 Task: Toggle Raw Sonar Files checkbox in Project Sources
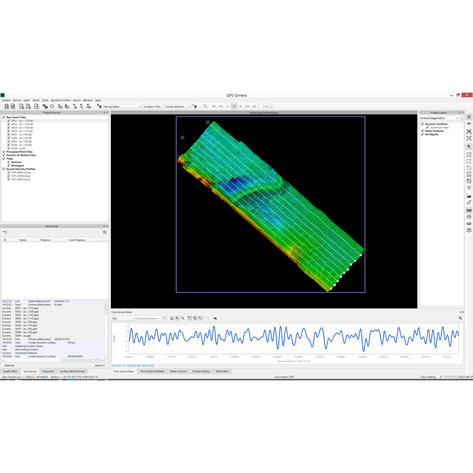click(4, 117)
